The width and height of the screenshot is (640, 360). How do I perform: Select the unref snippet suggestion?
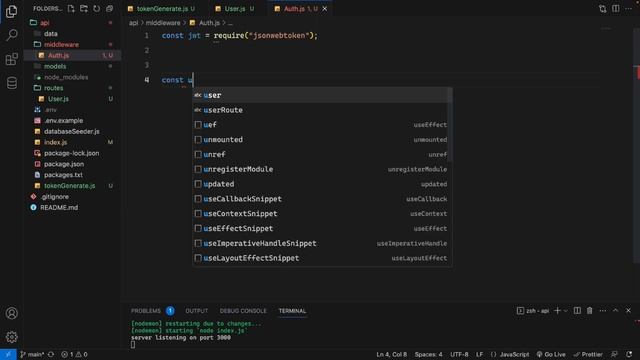coord(322,154)
